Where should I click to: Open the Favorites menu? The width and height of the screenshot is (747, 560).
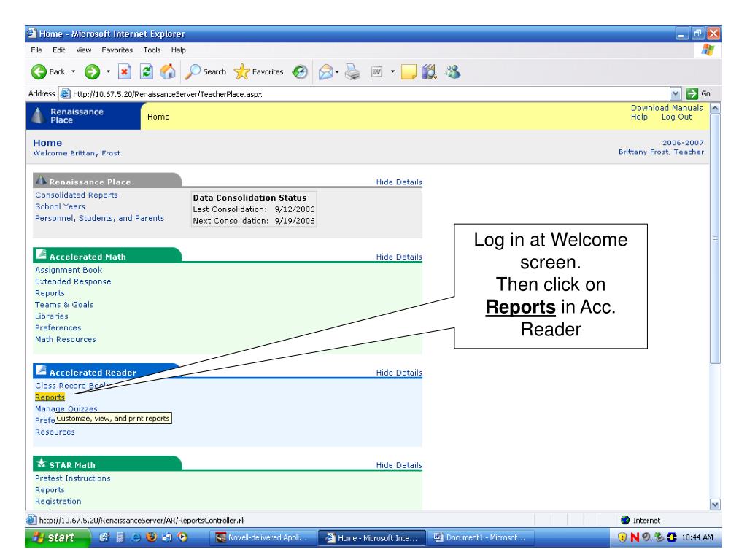click(x=117, y=50)
